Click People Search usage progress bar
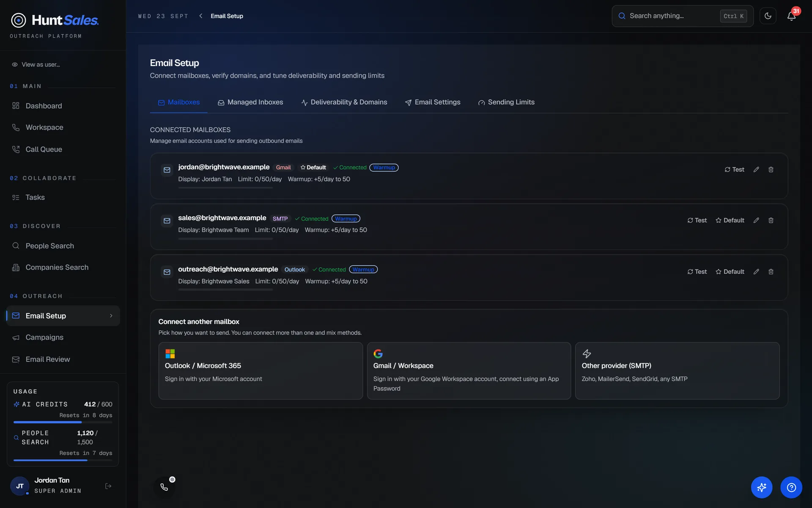Viewport: 812px width, 508px height. (x=63, y=460)
